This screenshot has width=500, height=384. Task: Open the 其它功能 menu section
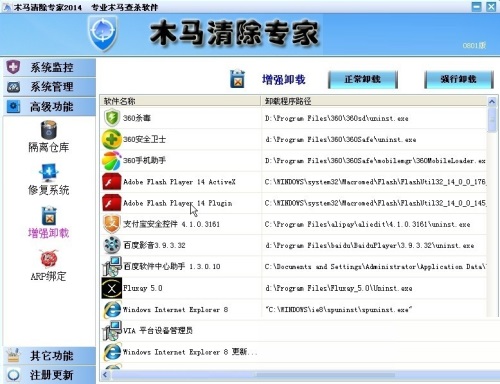click(49, 356)
